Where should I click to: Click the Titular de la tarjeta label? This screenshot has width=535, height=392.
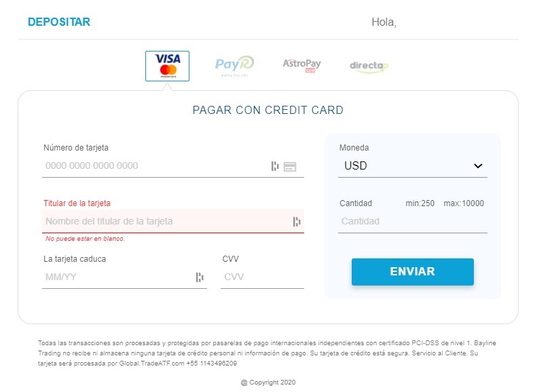pyautogui.click(x=77, y=203)
